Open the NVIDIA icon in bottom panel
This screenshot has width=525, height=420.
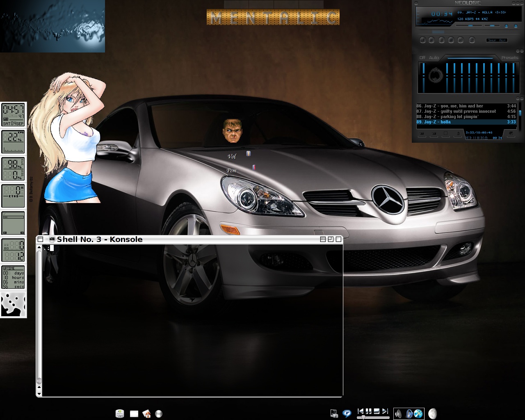[x=119, y=413]
